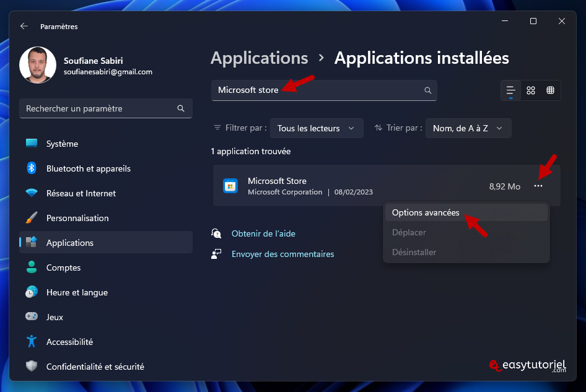Open Personnalisation settings section
The image size is (586, 392).
coord(106,218)
